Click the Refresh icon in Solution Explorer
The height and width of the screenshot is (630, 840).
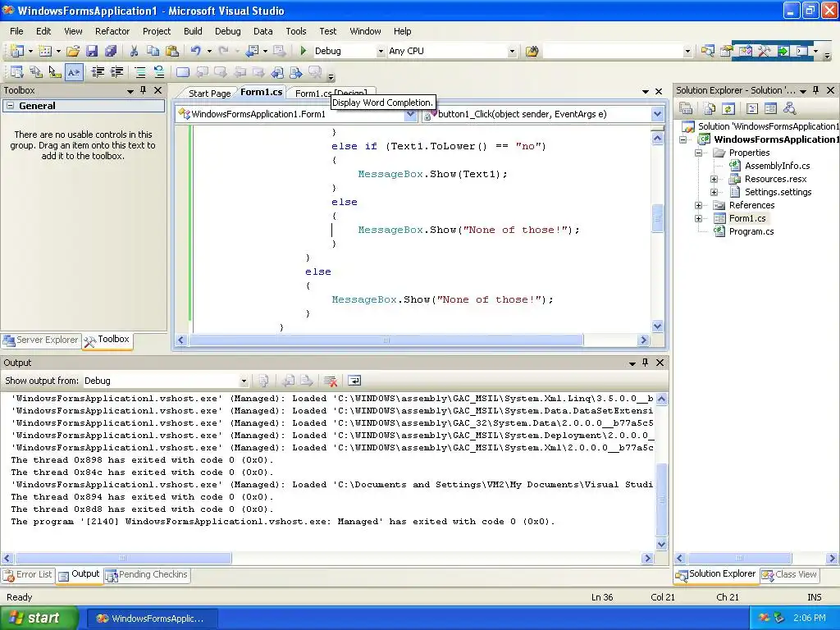tap(728, 109)
